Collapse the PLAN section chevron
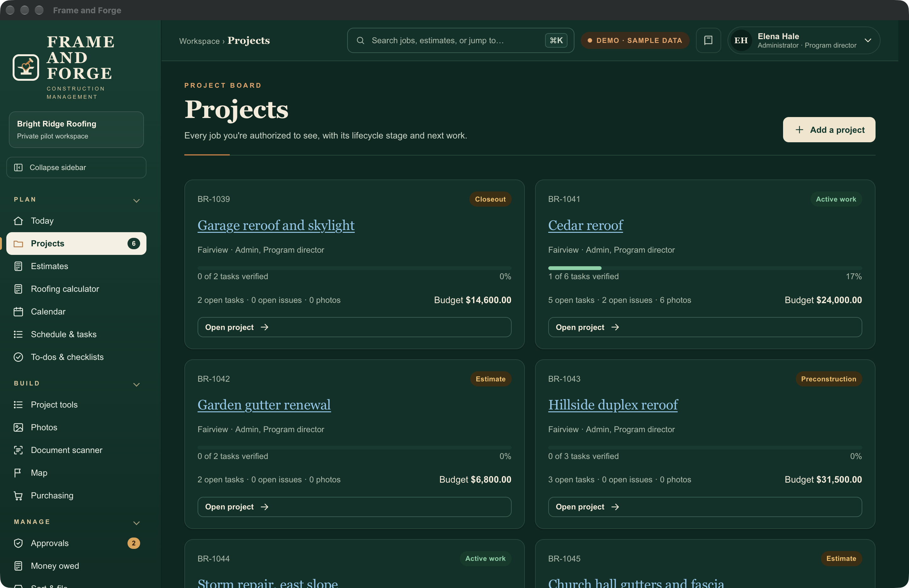Screen dimensions: 909x588 click(136, 200)
